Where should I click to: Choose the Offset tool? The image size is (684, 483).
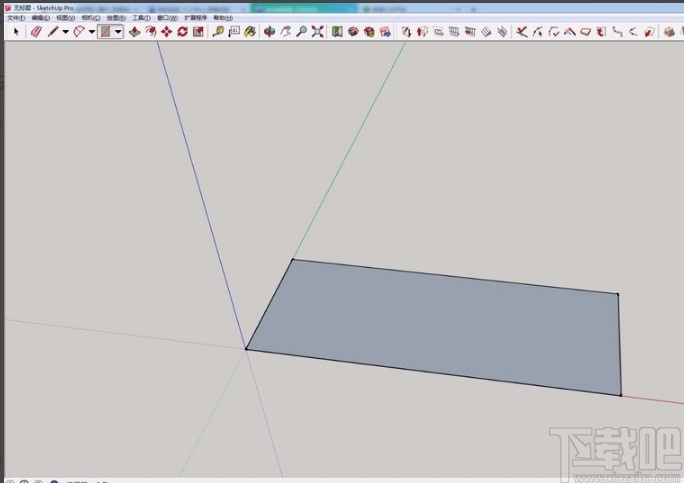(151, 31)
